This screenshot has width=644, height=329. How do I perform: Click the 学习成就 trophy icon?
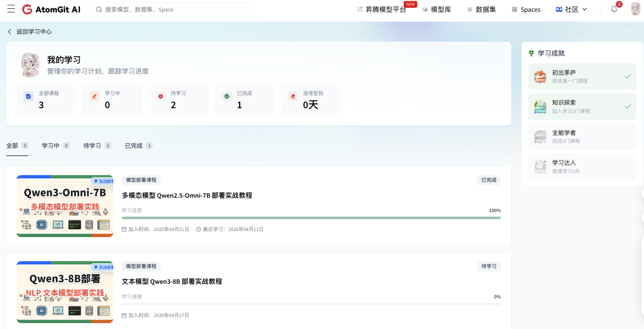531,54
